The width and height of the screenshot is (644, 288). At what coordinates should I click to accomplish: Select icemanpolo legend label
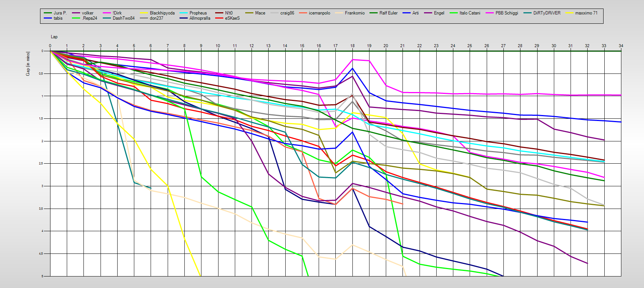coord(319,13)
